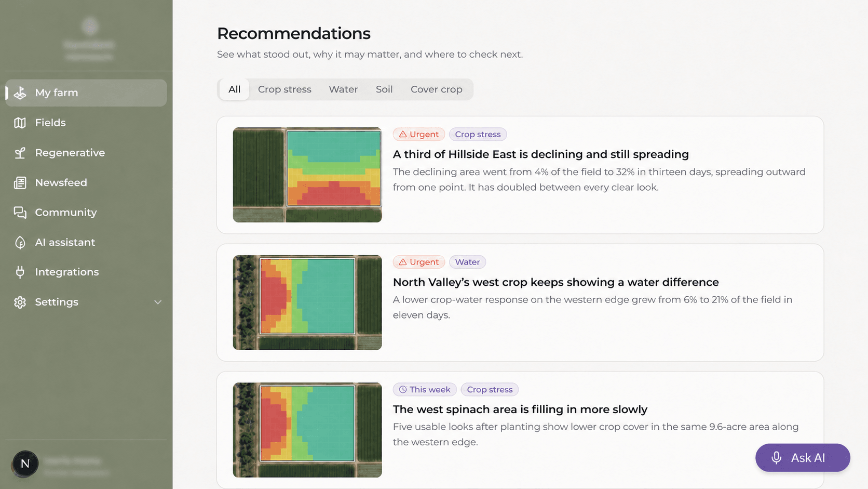Open the west spinach area map thumbnail
868x489 pixels.
click(307, 430)
